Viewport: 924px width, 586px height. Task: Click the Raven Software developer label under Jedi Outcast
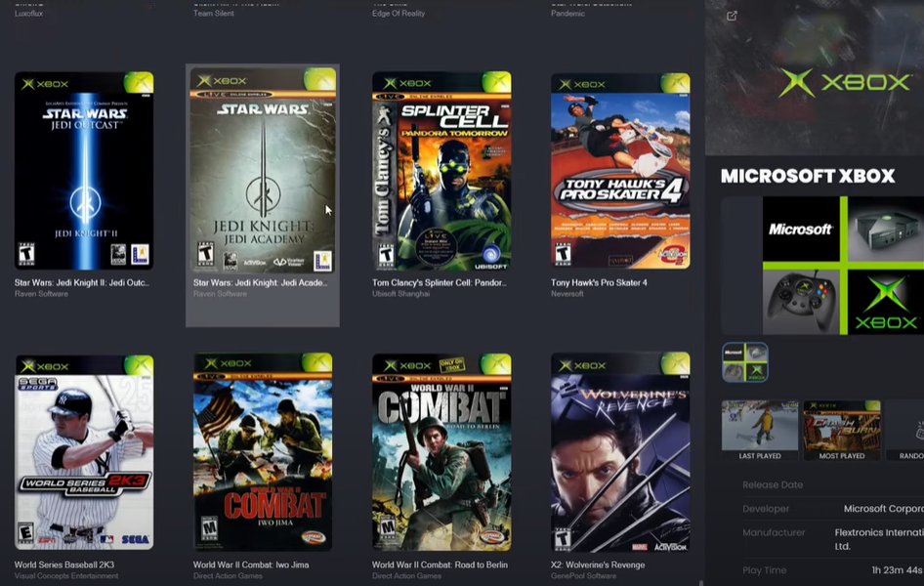point(41,293)
